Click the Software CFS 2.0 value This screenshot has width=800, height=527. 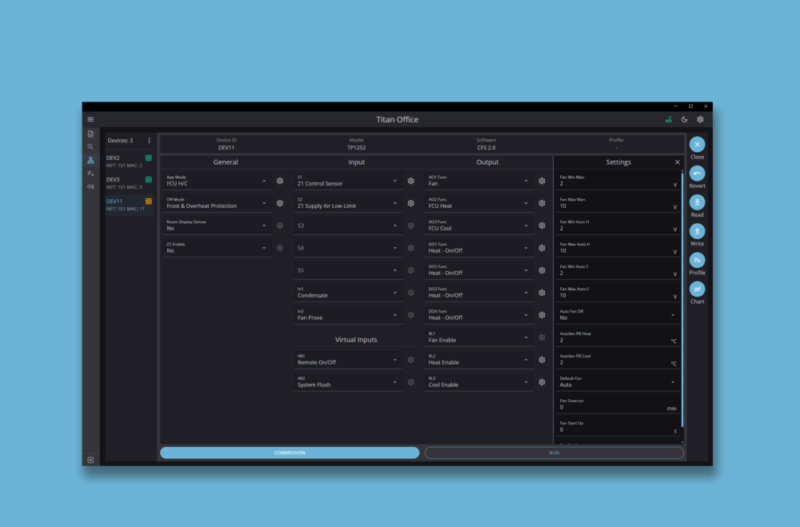[x=486, y=147]
